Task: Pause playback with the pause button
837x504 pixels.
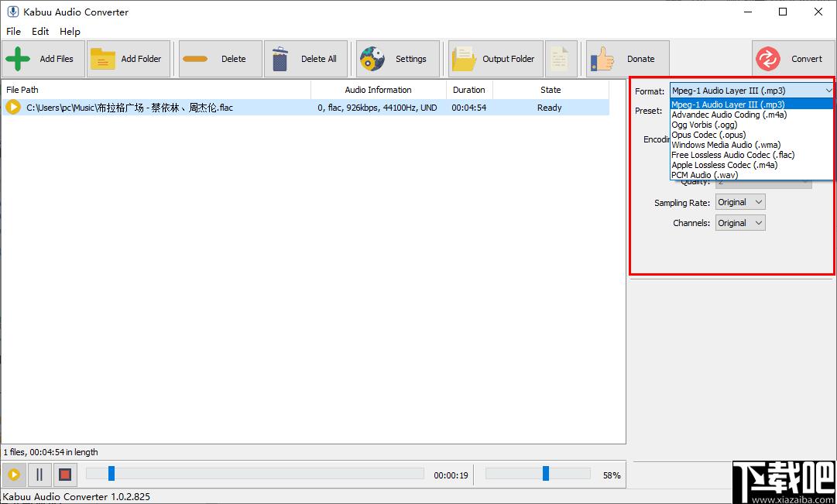Action: pyautogui.click(x=39, y=474)
